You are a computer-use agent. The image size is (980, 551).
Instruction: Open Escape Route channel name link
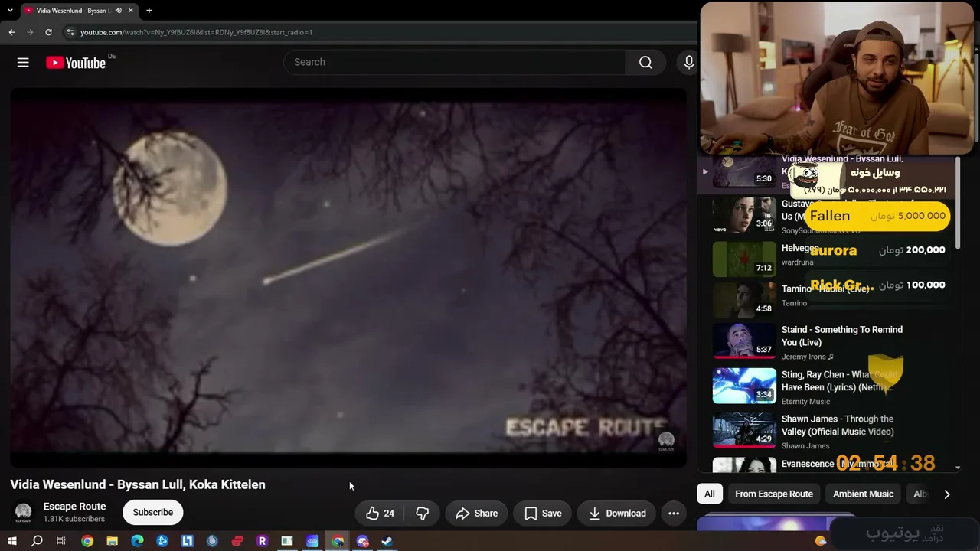[74, 507]
